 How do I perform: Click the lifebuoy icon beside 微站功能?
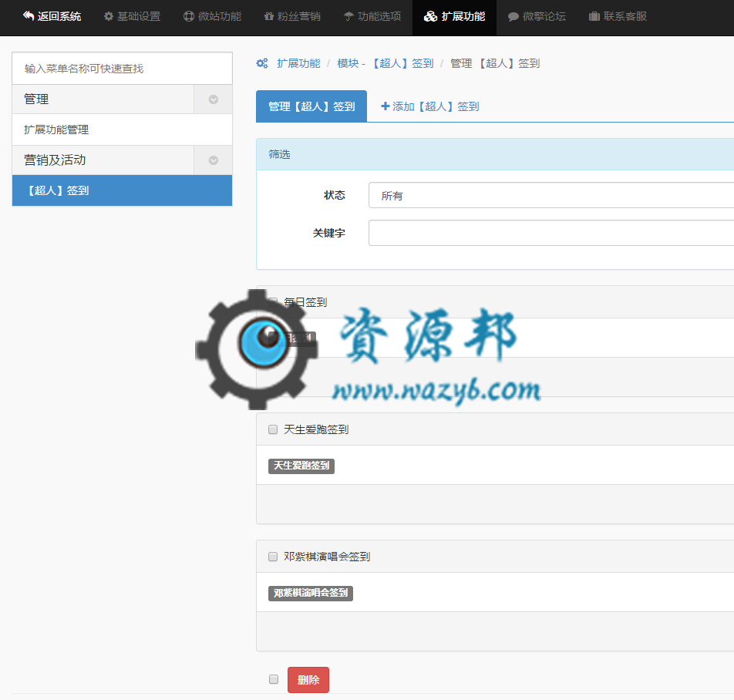[x=189, y=16]
